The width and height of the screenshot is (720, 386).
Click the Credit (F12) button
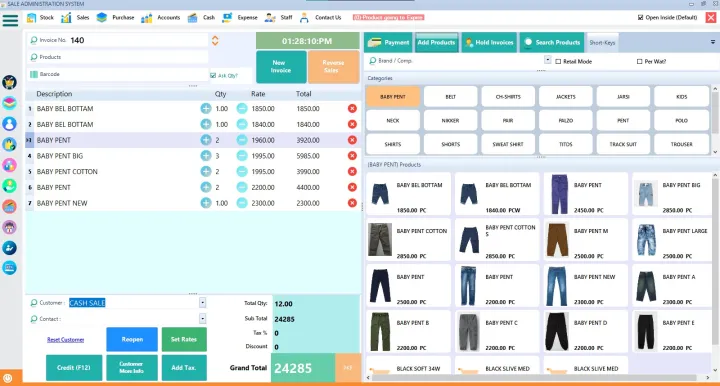73,368
